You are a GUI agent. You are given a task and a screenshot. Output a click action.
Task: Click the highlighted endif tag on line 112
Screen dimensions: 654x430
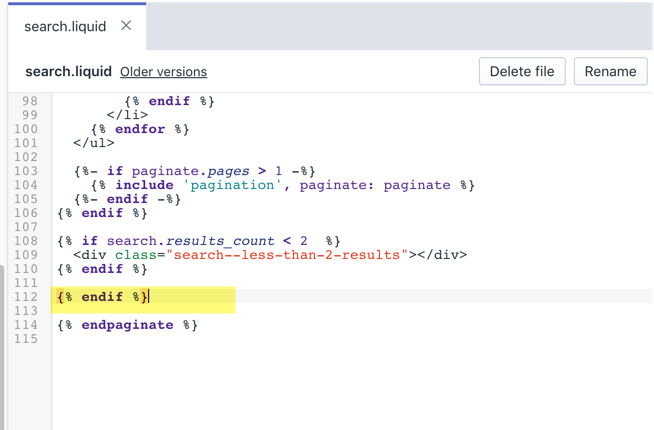[103, 297]
